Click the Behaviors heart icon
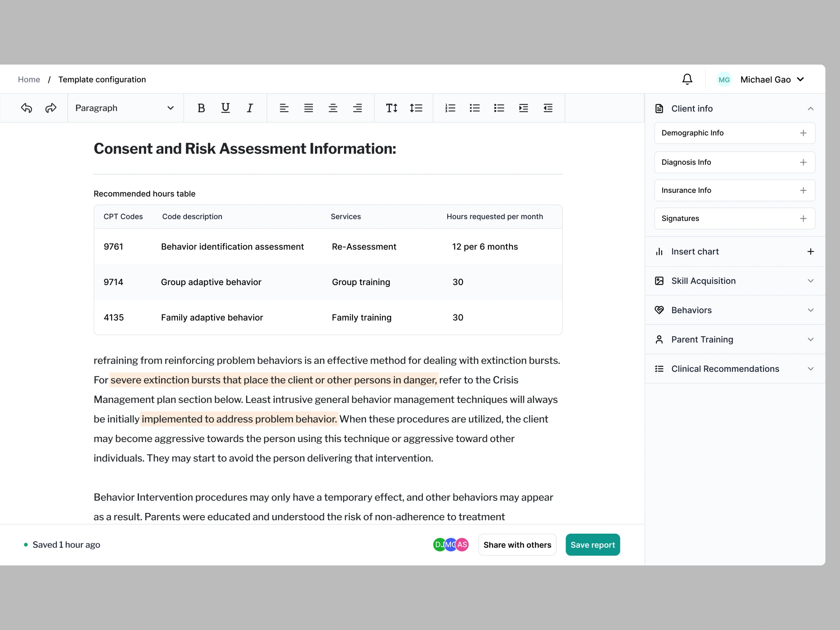840x630 pixels. (x=659, y=310)
